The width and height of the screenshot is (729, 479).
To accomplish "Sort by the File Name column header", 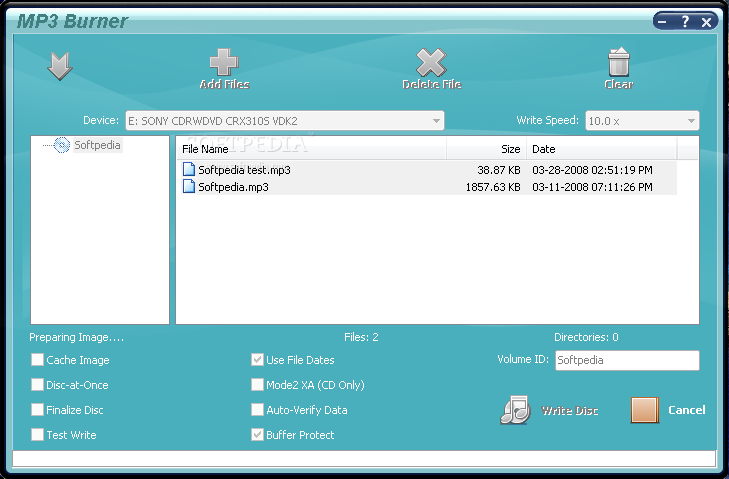I will click(311, 149).
